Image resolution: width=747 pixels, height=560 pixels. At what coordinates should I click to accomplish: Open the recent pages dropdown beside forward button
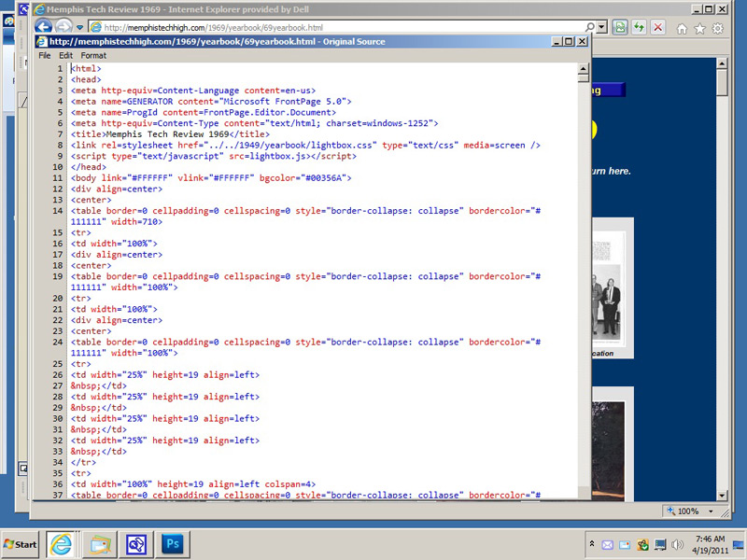pyautogui.click(x=79, y=28)
